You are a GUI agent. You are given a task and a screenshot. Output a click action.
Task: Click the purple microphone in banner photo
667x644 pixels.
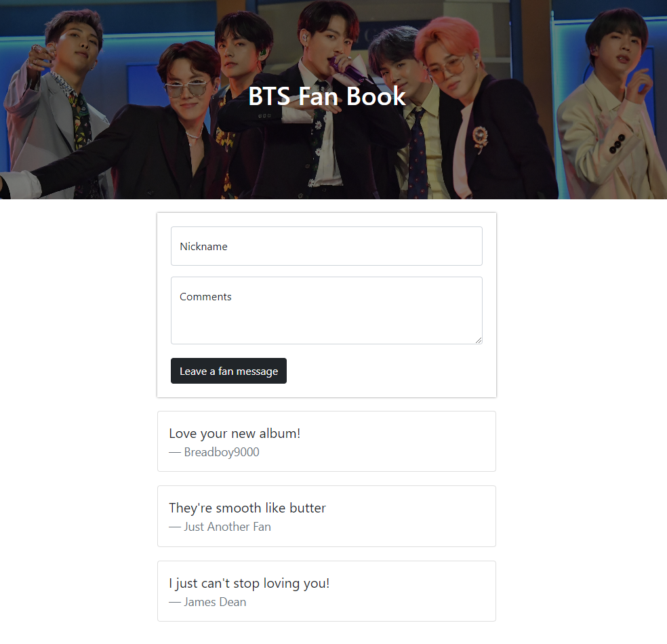346,69
